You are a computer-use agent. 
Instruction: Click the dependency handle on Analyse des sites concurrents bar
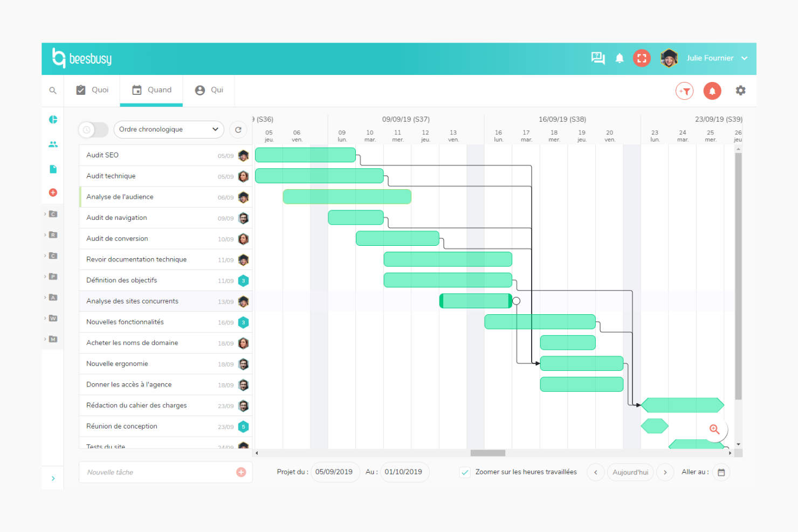[517, 301]
